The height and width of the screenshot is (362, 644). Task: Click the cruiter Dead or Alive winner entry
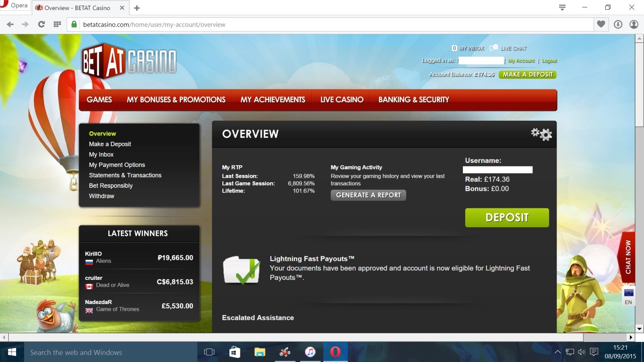coord(139,282)
